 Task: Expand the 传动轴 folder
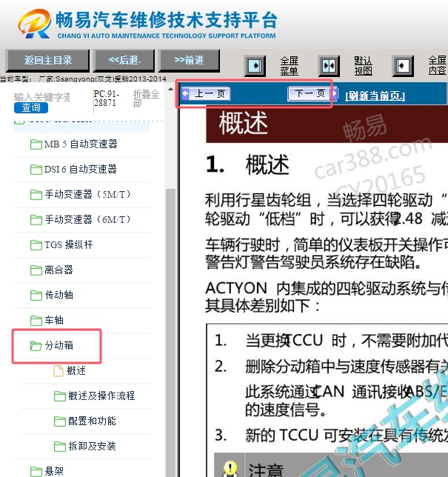58,295
